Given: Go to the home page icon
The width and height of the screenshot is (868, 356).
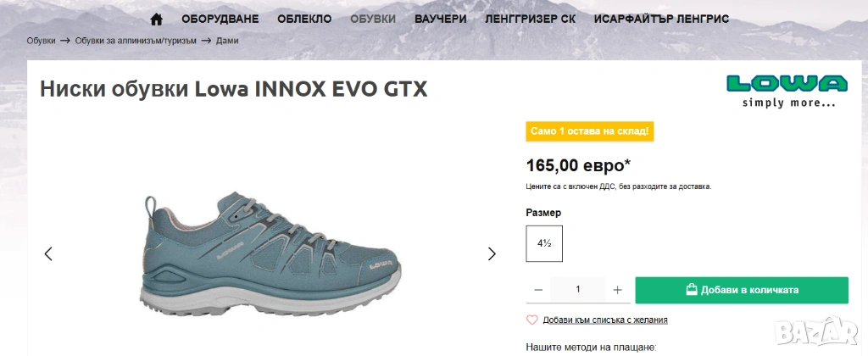Looking at the screenshot, I should [x=157, y=19].
